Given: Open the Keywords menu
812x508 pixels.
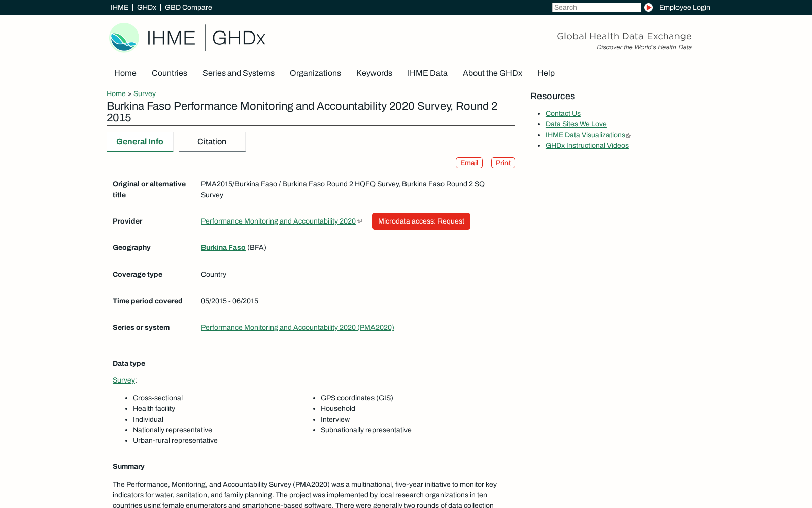Looking at the screenshot, I should point(374,73).
